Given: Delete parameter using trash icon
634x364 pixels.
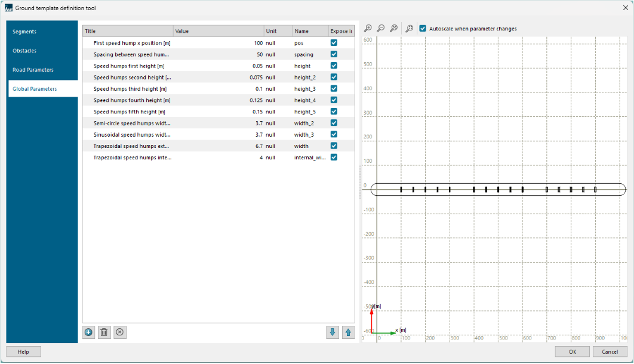Looking at the screenshot, I should click(104, 332).
